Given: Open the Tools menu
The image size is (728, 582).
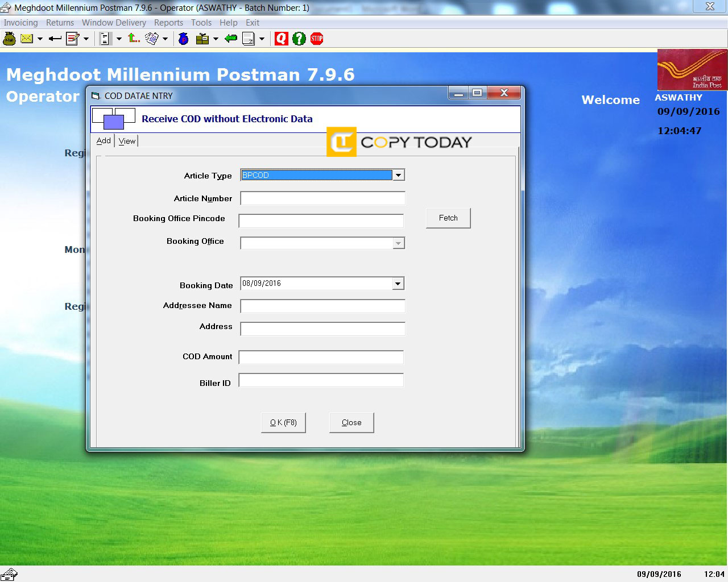Looking at the screenshot, I should (x=201, y=23).
